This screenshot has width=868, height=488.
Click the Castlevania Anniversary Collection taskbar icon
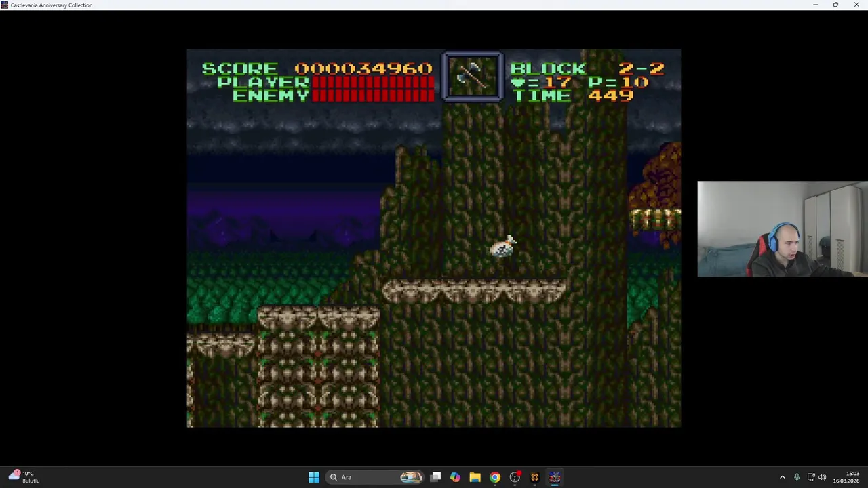tap(555, 477)
